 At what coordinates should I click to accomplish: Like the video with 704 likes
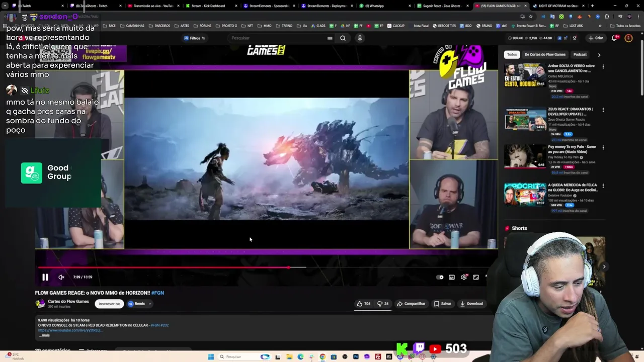coord(364,304)
